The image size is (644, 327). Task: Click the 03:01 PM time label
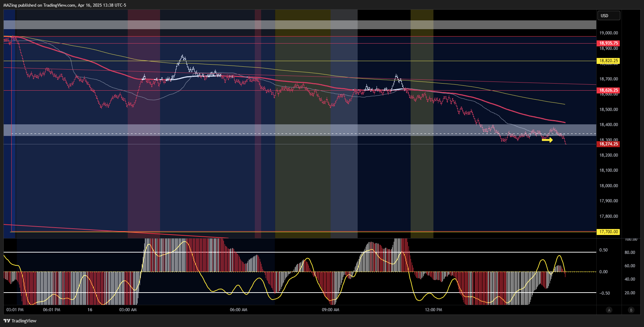(15, 310)
